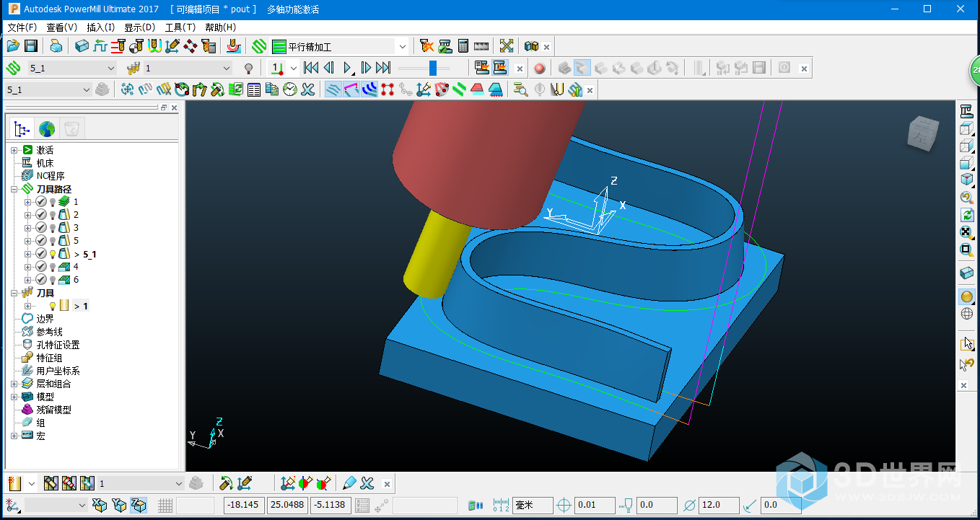
Task: Expand the 模型 tree node
Action: [14, 397]
